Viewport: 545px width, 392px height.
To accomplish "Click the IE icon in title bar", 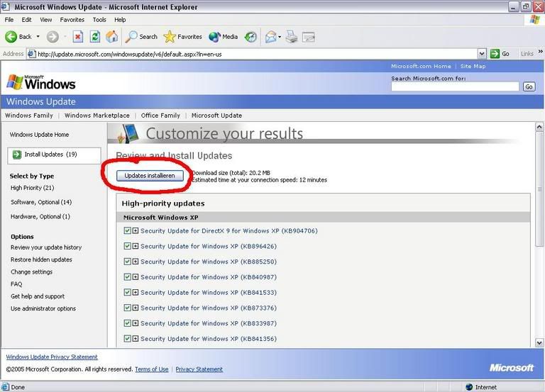I will click(x=5, y=6).
